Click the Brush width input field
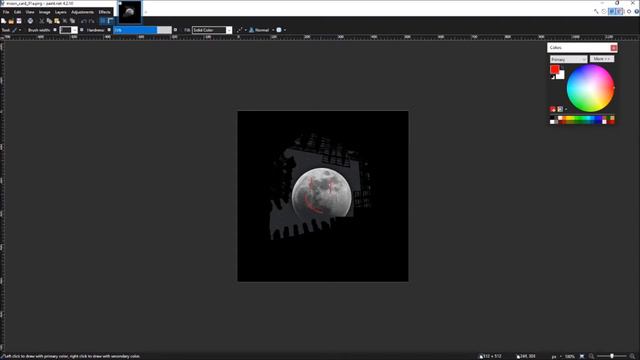 pyautogui.click(x=65, y=30)
